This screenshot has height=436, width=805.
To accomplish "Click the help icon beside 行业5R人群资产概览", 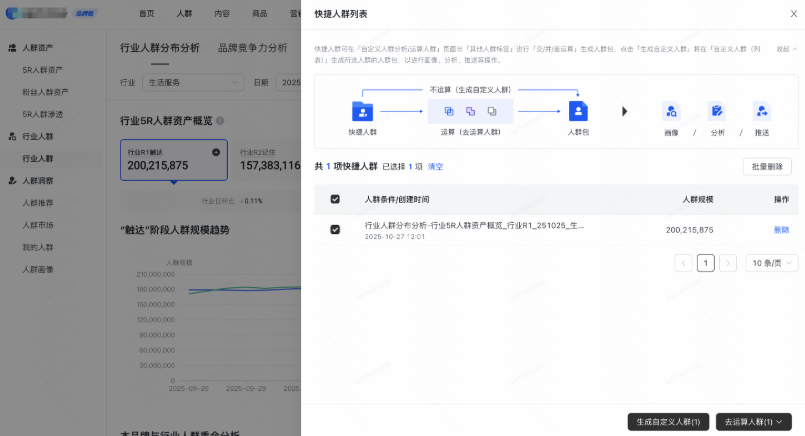I will [220, 121].
